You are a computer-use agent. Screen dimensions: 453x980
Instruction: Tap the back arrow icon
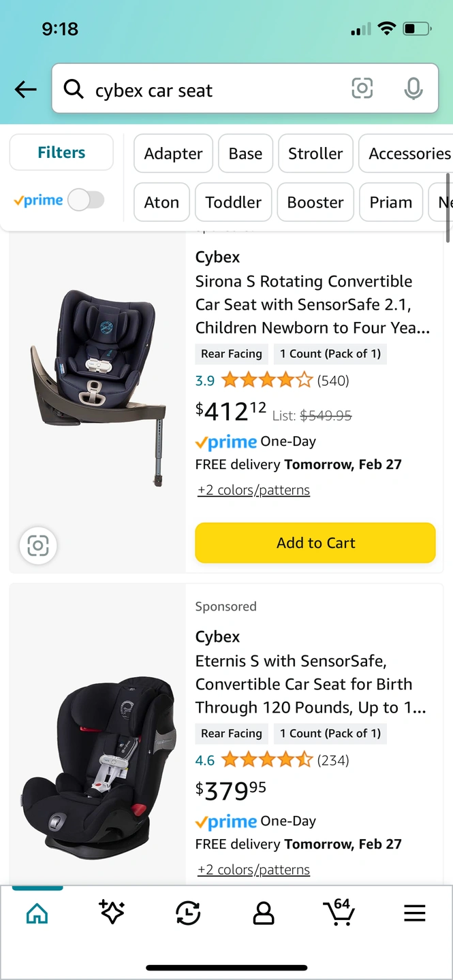point(26,89)
